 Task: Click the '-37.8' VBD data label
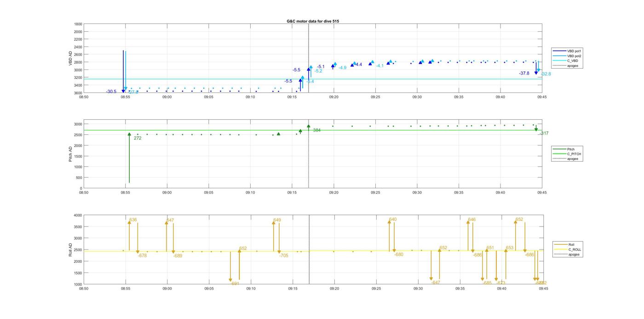coord(524,73)
